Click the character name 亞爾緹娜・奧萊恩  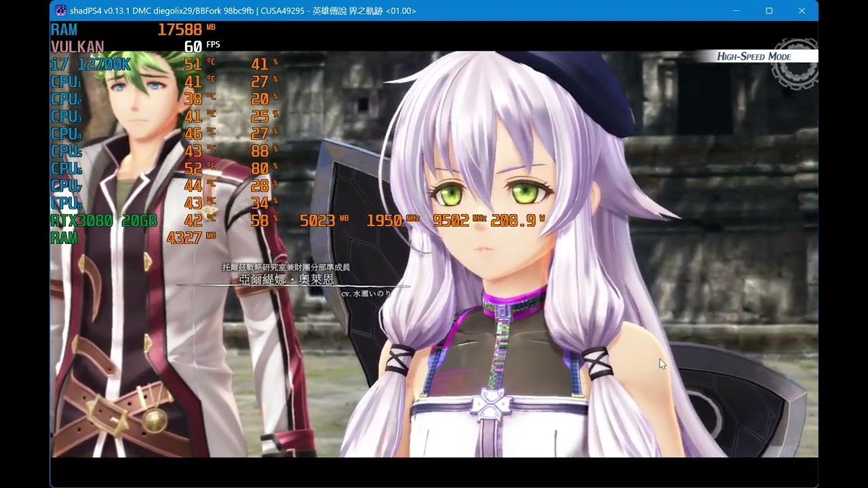[286, 279]
